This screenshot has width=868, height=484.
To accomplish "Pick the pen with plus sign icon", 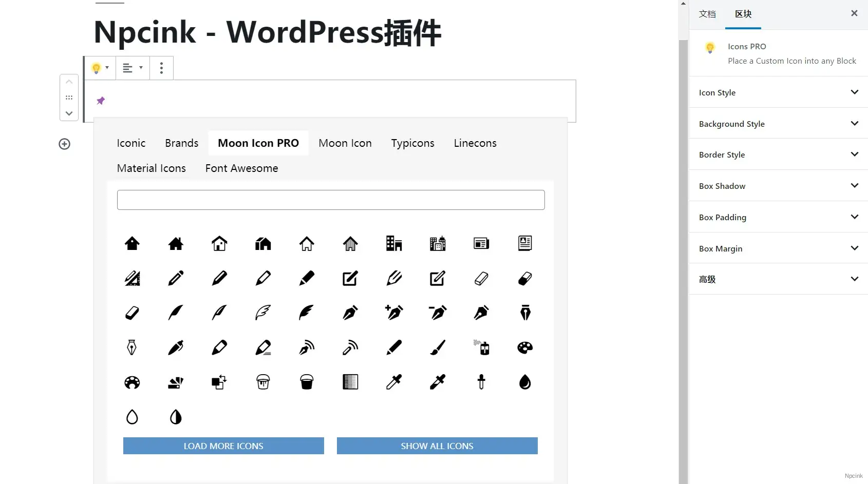I will tap(394, 313).
